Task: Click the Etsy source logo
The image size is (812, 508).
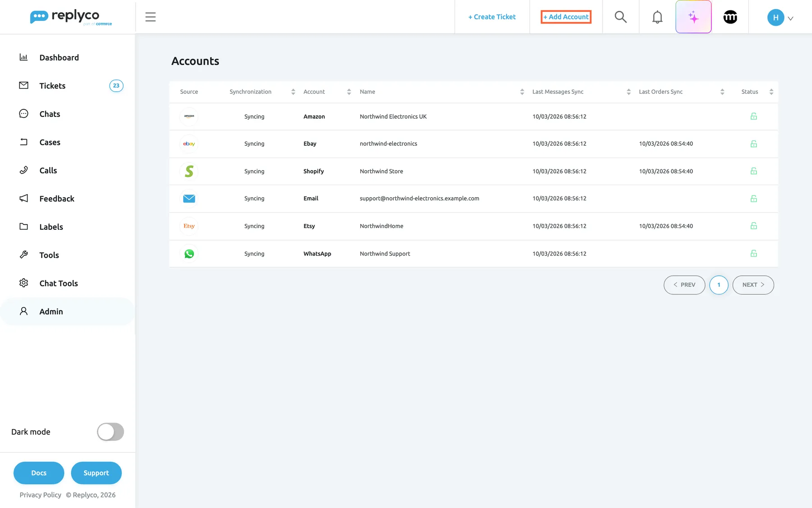Action: [x=189, y=226]
